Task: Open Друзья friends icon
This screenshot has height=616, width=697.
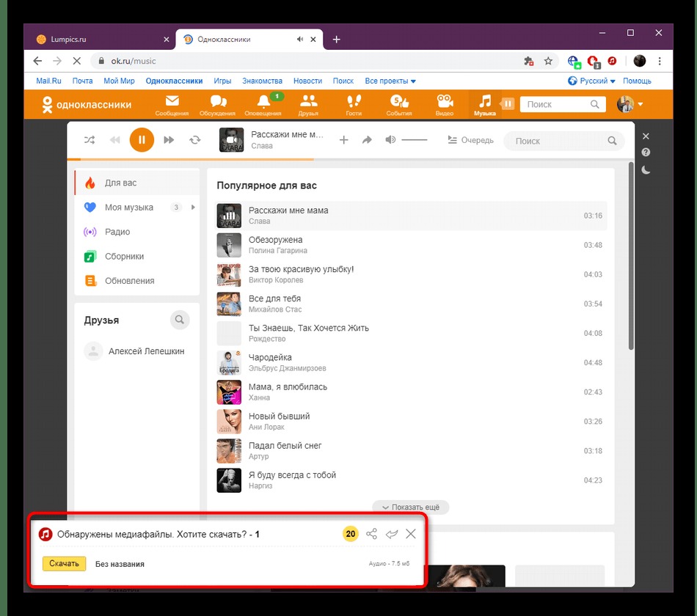Action: 308,106
